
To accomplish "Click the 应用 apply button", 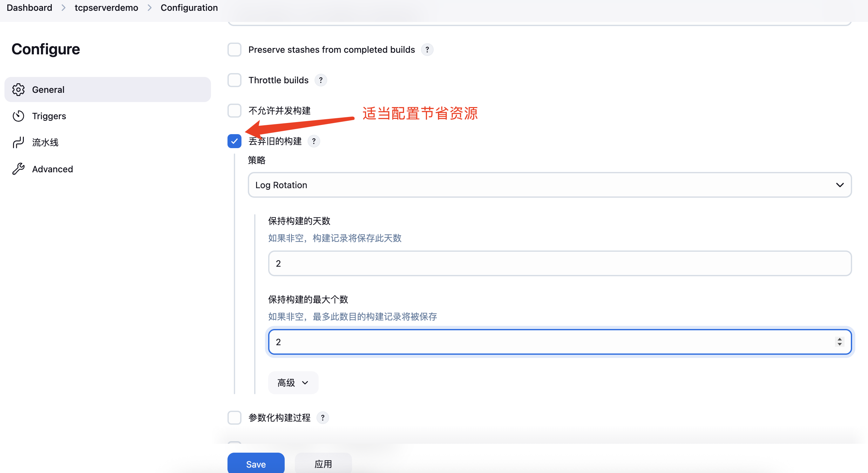I will (x=323, y=464).
